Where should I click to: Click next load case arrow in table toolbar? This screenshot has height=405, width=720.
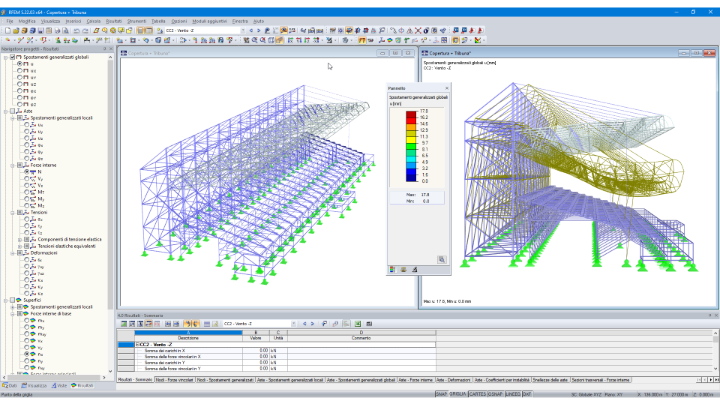pos(312,324)
